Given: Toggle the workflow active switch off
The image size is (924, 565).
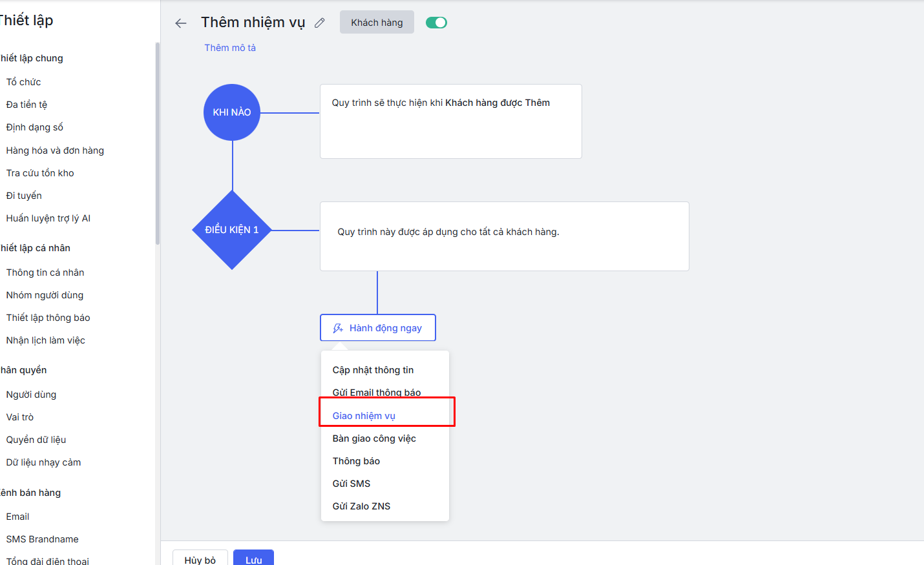Looking at the screenshot, I should coord(436,23).
